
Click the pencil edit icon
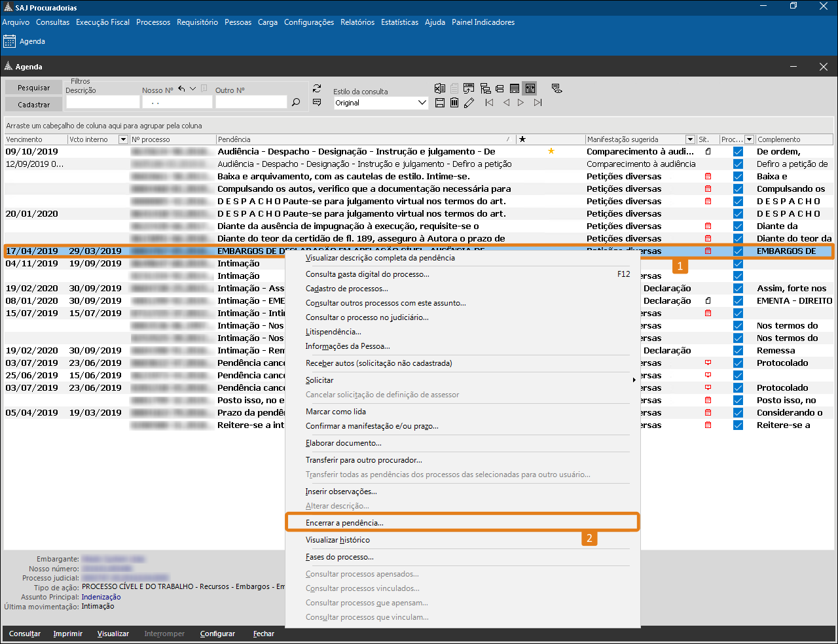click(x=469, y=103)
